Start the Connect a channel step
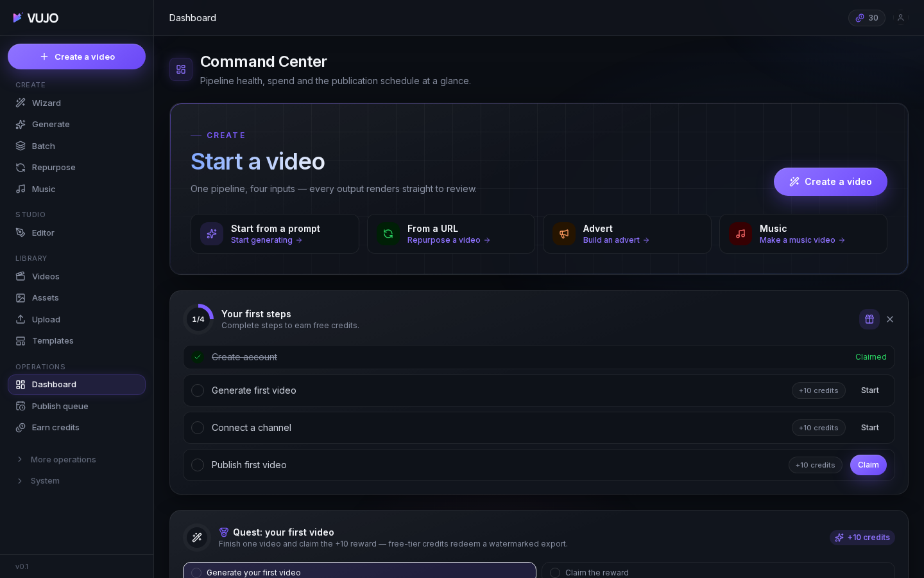Screen dimensions: 924x578 coord(870,428)
